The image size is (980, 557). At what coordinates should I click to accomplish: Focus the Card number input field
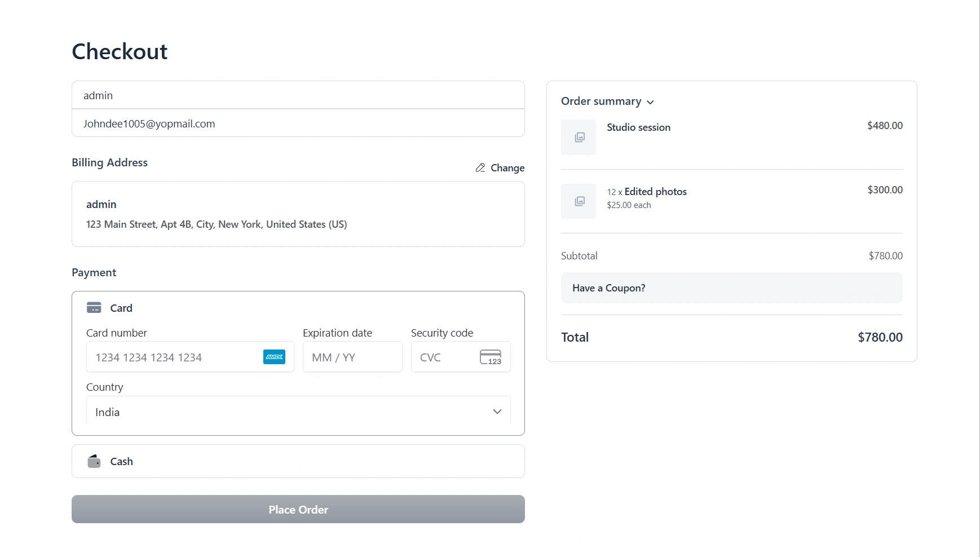pyautogui.click(x=190, y=357)
